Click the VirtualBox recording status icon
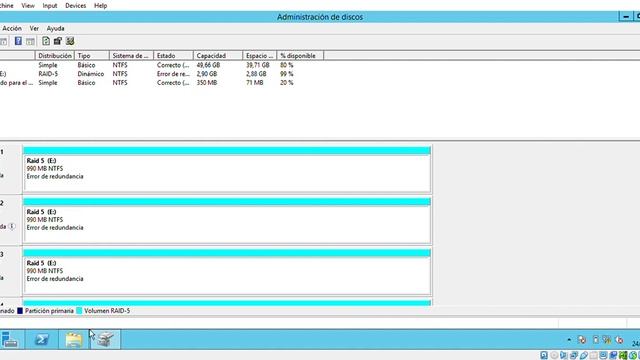 [613, 356]
